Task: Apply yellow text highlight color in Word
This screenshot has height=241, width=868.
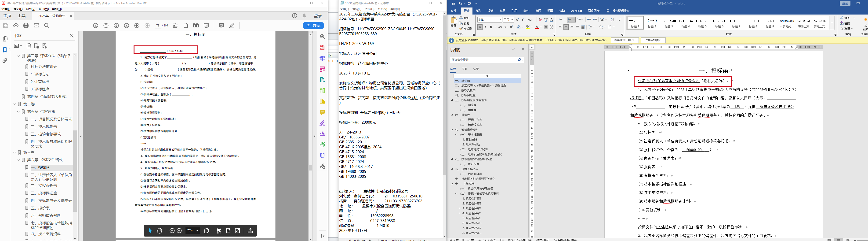Action: click(528, 27)
